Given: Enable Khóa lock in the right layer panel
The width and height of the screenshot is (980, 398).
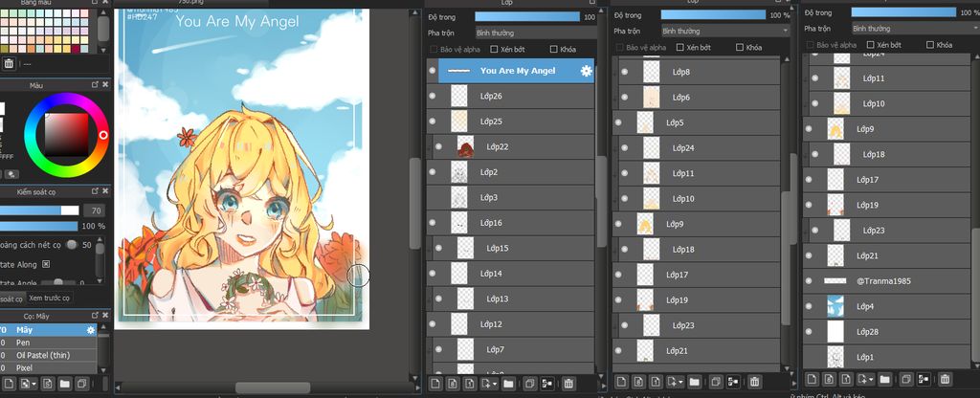Looking at the screenshot, I should [930, 45].
